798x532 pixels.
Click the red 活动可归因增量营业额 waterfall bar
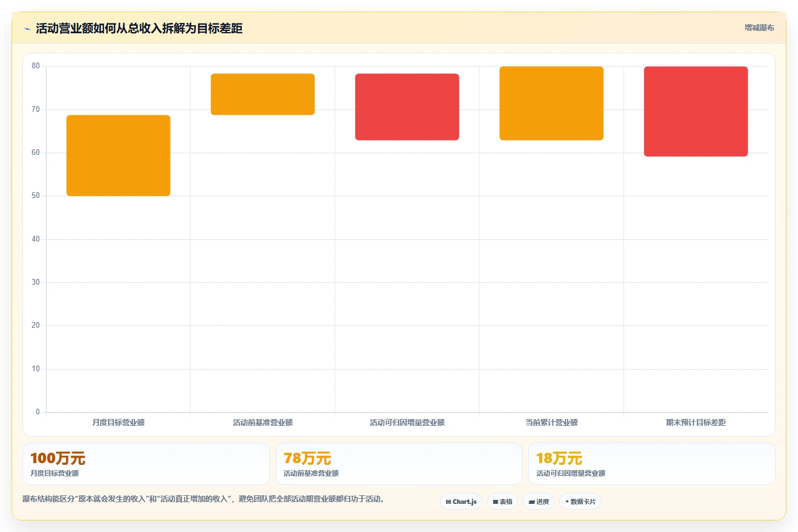407,107
